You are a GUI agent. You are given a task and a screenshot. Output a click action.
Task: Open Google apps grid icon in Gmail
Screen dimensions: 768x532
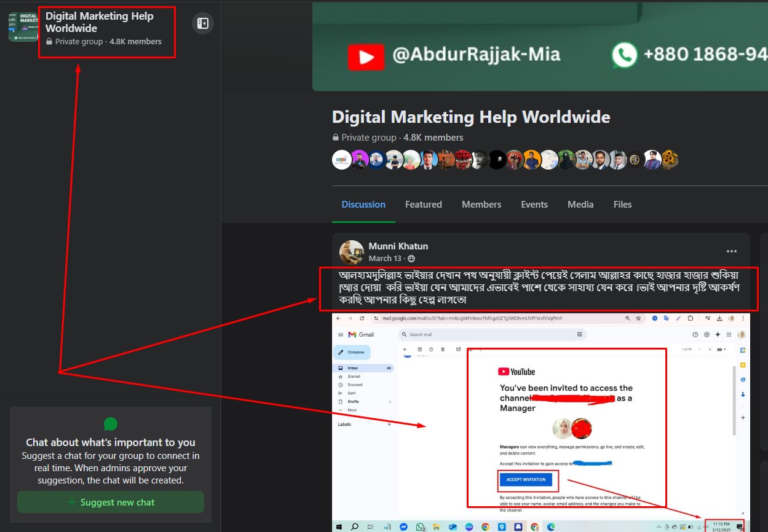[729, 334]
